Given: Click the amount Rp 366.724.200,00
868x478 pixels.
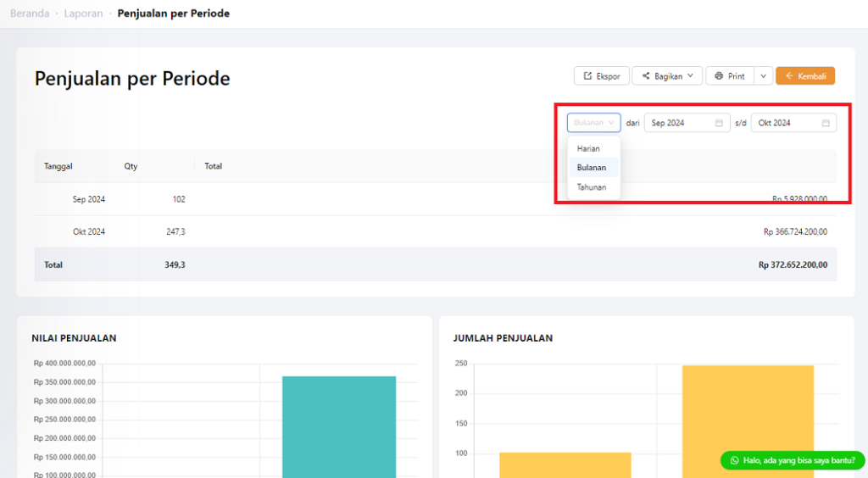Looking at the screenshot, I should point(795,232).
